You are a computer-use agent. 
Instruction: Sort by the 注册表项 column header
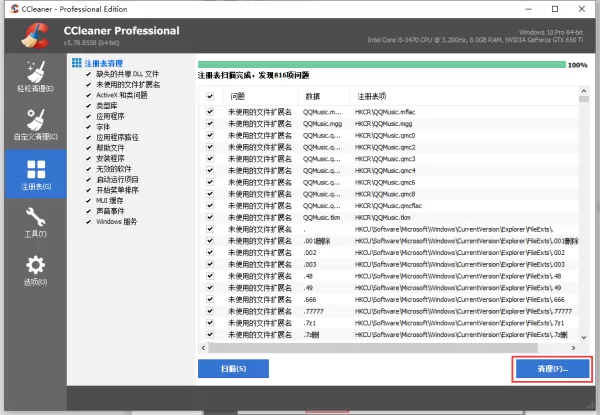pyautogui.click(x=464, y=96)
